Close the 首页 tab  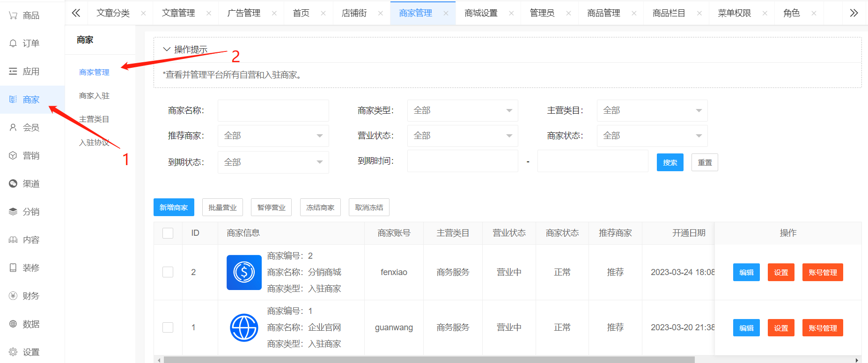[323, 14]
